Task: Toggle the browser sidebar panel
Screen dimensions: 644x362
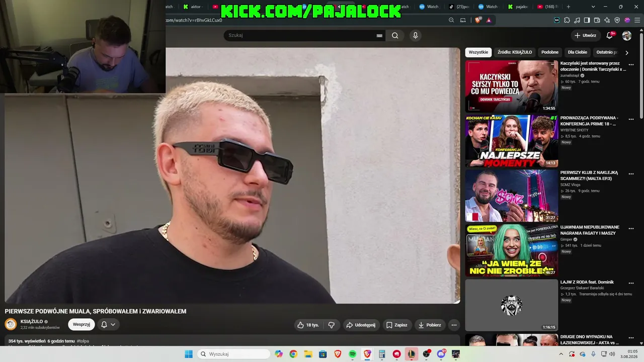Action: (x=587, y=20)
